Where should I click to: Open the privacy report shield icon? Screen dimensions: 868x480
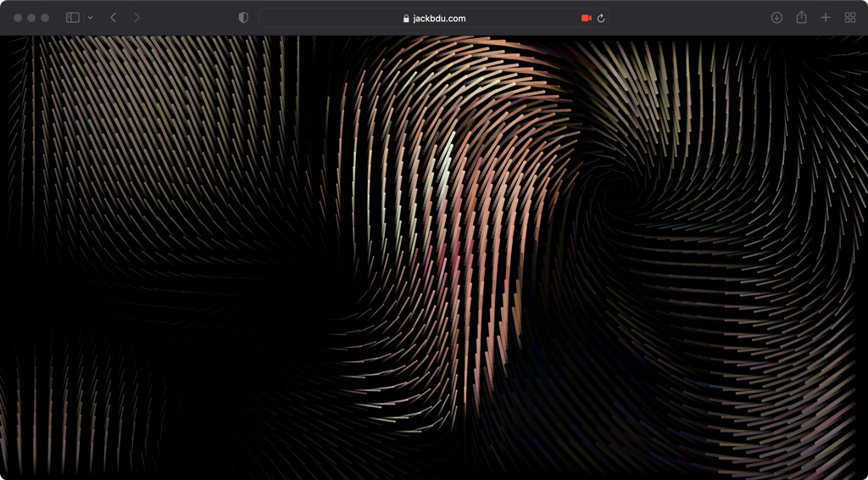(243, 18)
